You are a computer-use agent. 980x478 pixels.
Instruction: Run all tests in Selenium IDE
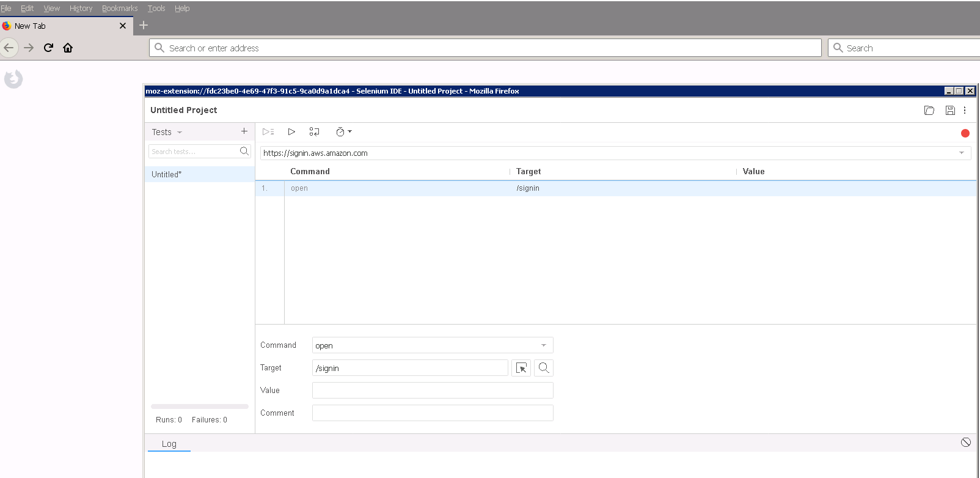coord(268,131)
